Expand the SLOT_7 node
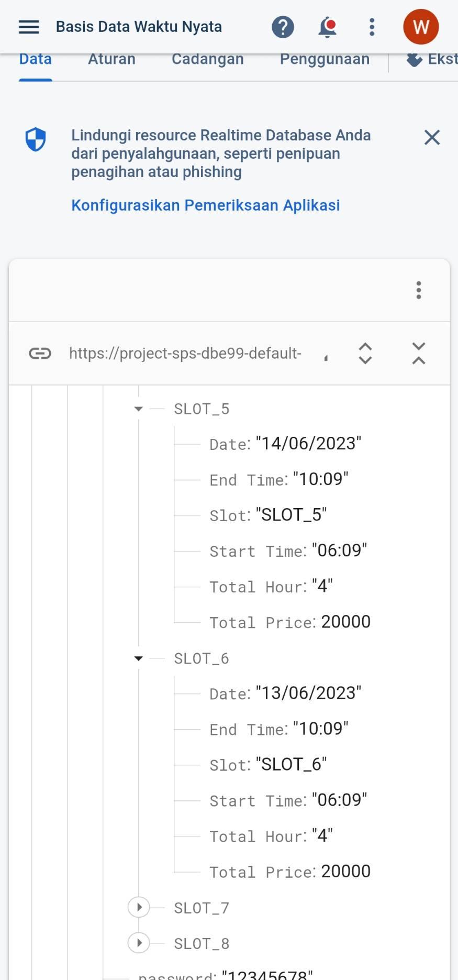 [x=139, y=907]
